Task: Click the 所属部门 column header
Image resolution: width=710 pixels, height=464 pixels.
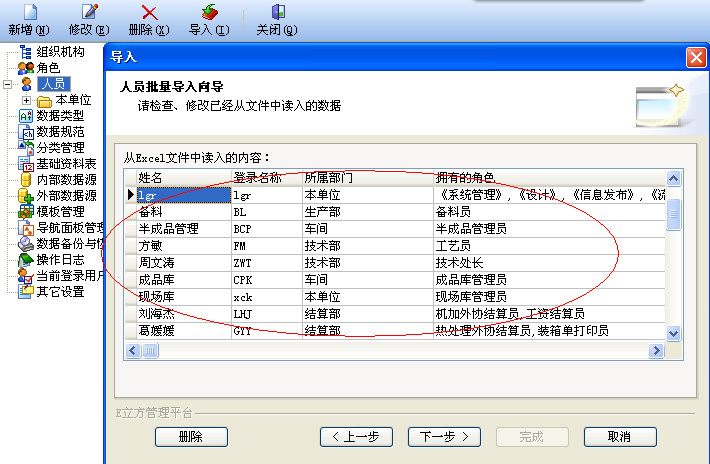Action: (x=368, y=177)
